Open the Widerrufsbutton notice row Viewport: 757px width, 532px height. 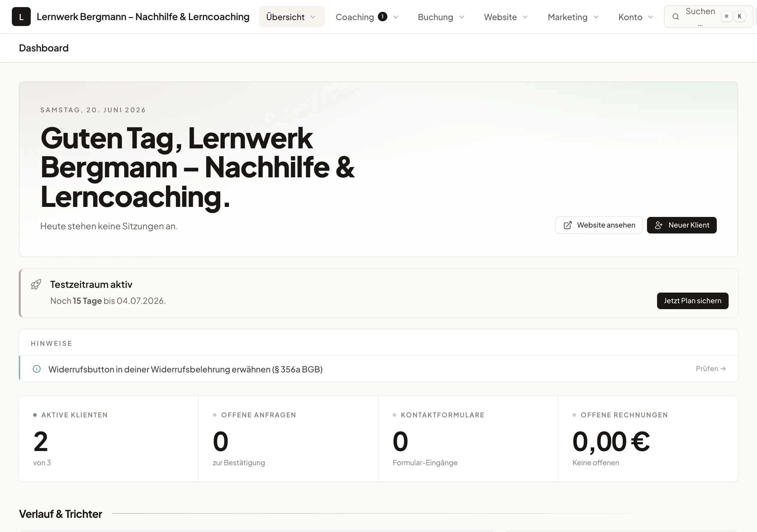378,369
